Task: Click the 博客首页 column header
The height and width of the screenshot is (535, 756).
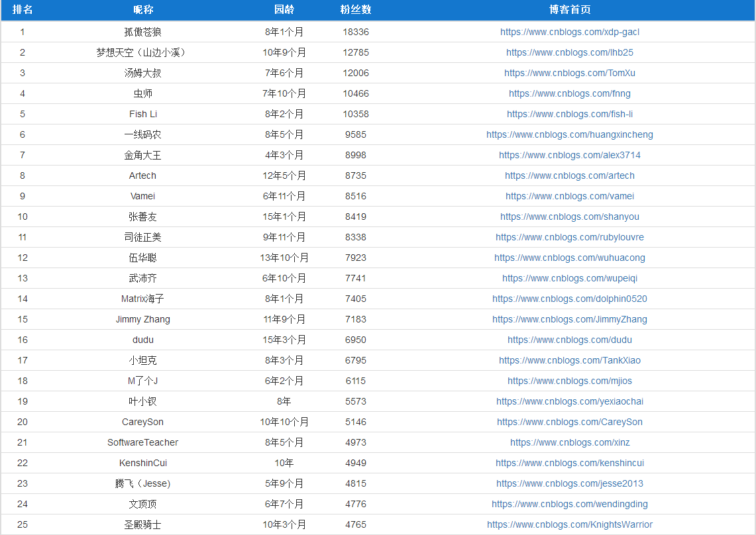Action: pos(569,10)
